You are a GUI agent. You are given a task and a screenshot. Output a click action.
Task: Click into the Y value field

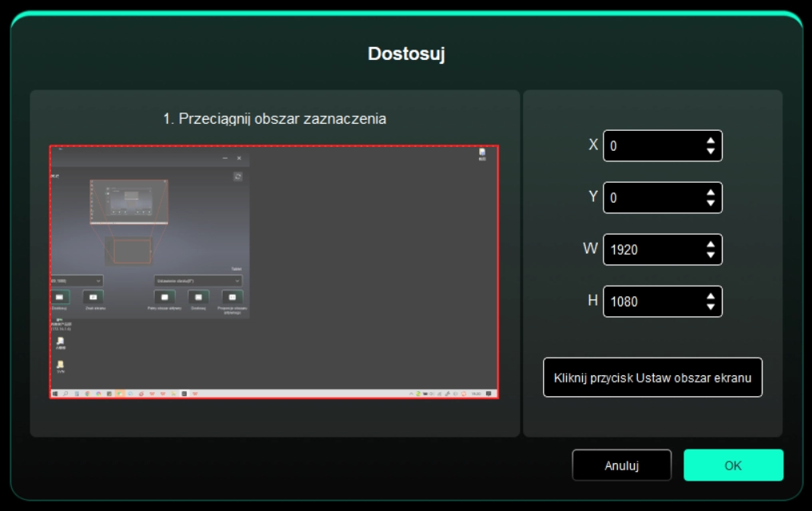tap(651, 198)
